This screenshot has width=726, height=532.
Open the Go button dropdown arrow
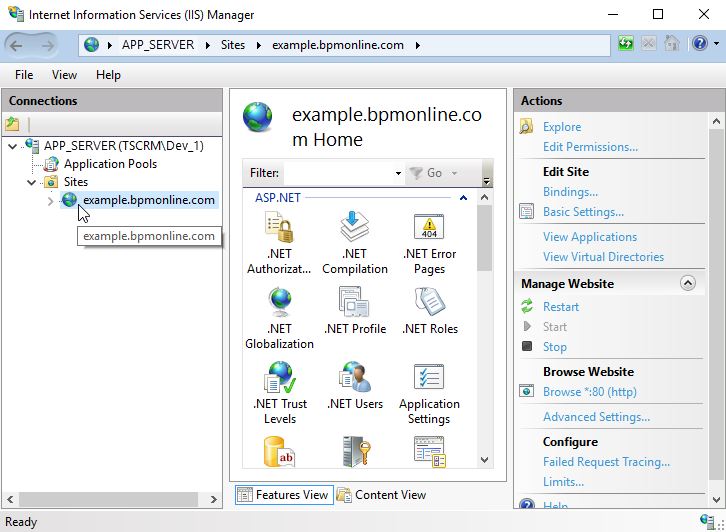[454, 173]
